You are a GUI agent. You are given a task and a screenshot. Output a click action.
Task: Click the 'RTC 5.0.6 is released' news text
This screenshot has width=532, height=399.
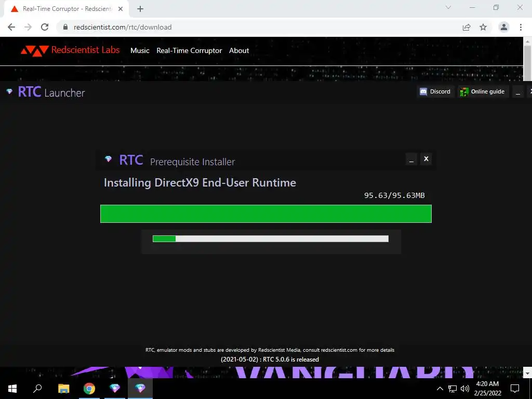270,360
